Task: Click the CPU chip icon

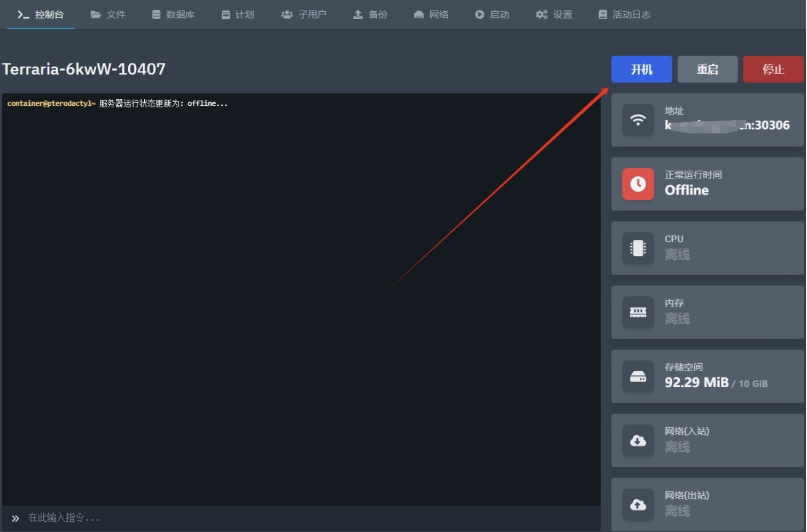Action: [x=638, y=248]
